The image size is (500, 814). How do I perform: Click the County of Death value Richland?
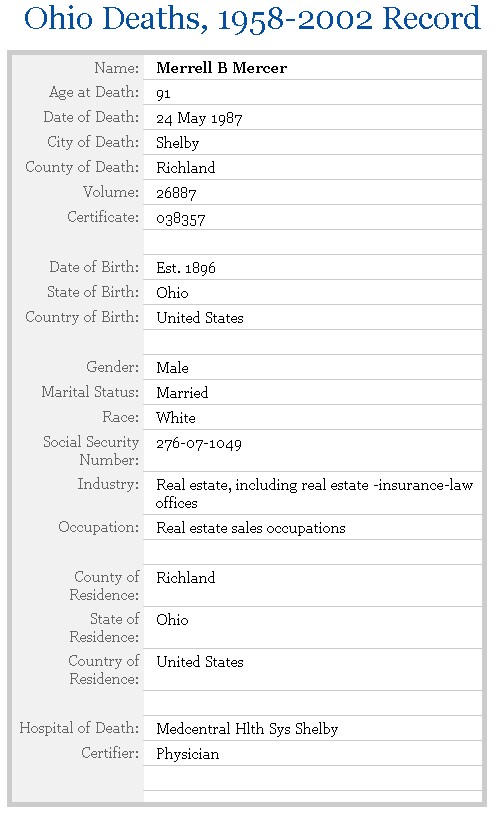click(185, 168)
